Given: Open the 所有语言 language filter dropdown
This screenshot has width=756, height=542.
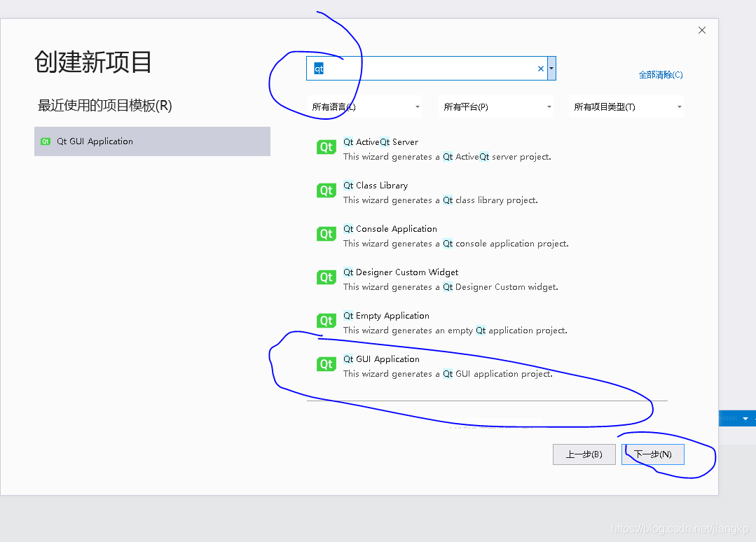Looking at the screenshot, I should point(364,107).
